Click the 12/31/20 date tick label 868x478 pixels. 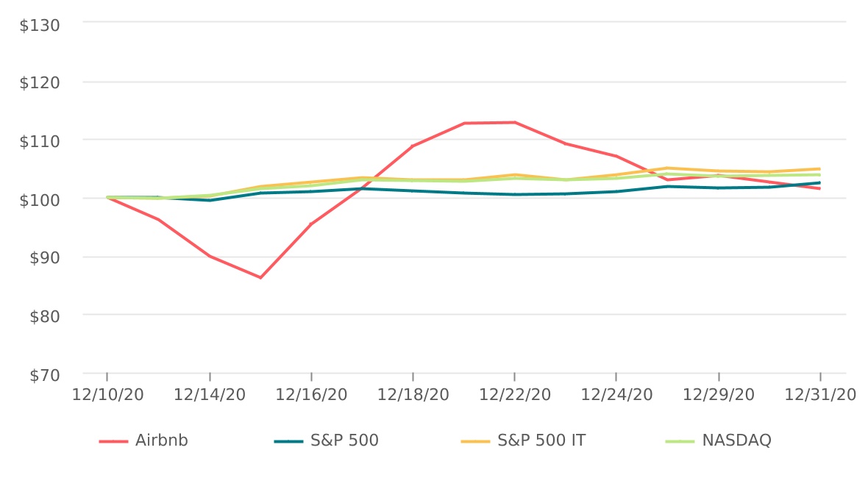point(819,395)
